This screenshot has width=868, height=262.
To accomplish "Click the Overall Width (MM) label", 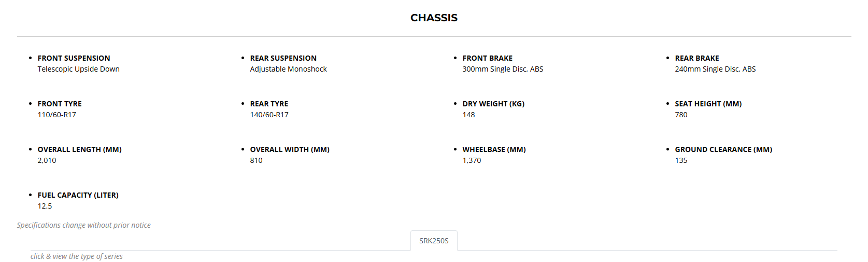I will pyautogui.click(x=290, y=149).
